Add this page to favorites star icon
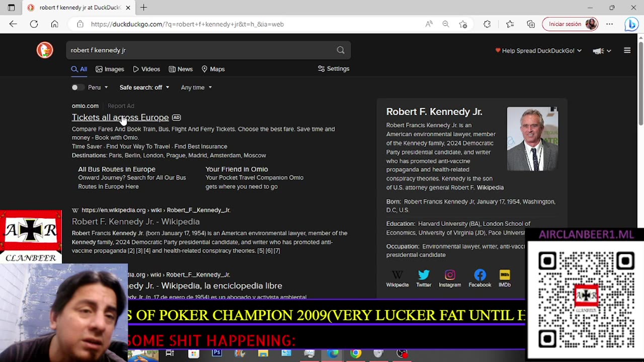 pyautogui.click(x=463, y=24)
